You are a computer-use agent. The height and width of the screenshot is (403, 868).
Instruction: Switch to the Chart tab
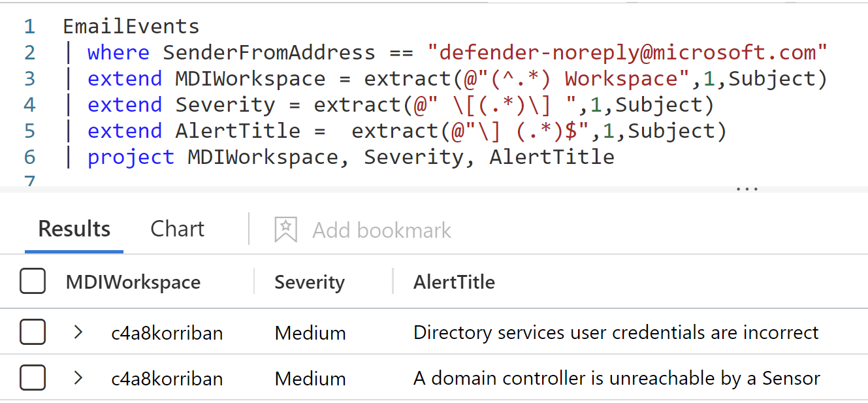177,229
